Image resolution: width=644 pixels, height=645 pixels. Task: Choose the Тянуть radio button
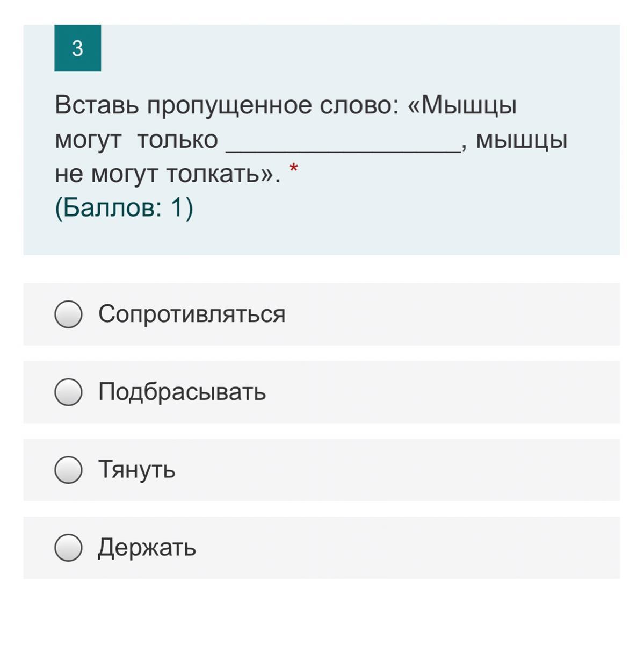[68, 470]
